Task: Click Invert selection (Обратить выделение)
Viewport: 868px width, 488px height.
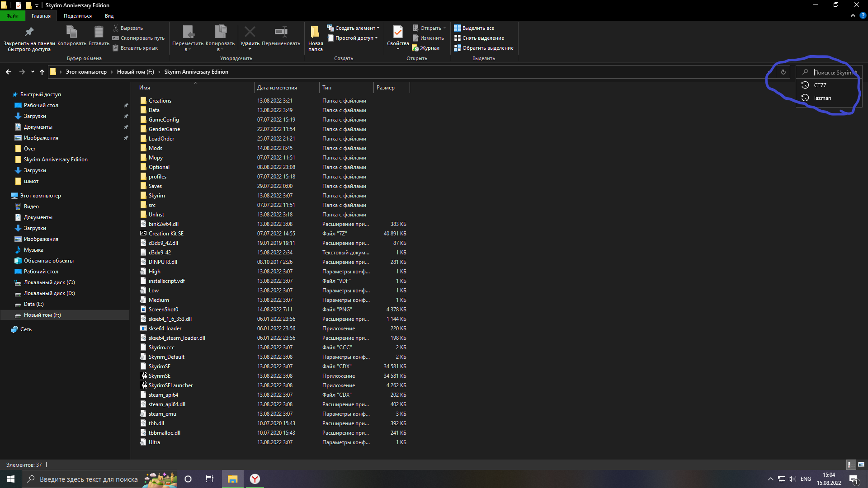Action: tap(484, 48)
